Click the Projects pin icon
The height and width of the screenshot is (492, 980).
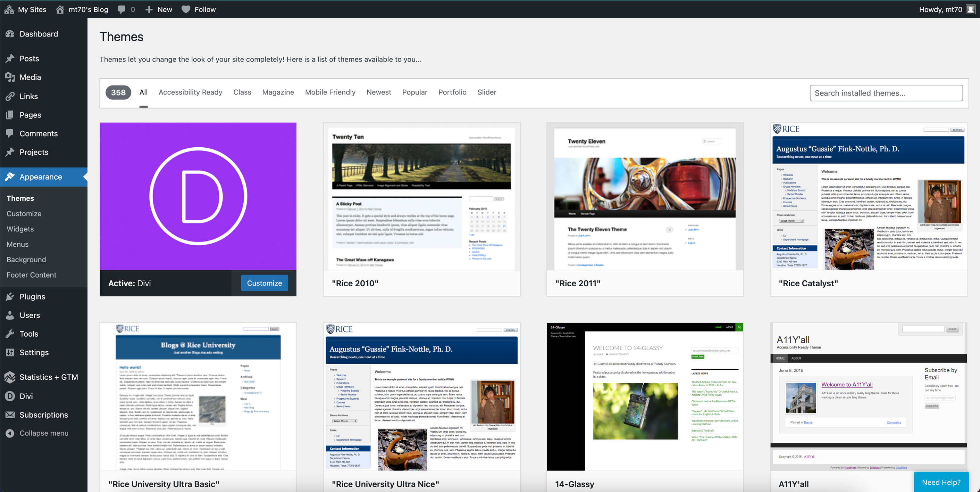click(10, 152)
